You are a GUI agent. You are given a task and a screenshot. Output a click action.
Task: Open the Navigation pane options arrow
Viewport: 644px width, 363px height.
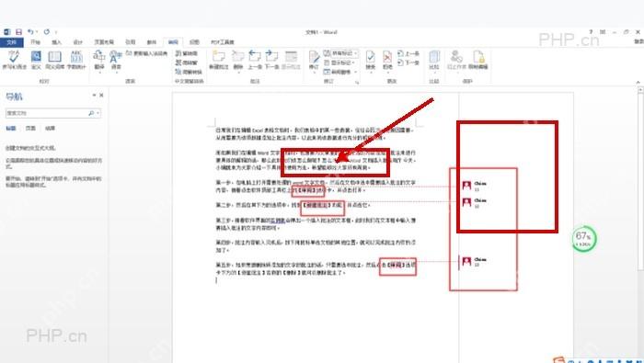click(x=94, y=96)
